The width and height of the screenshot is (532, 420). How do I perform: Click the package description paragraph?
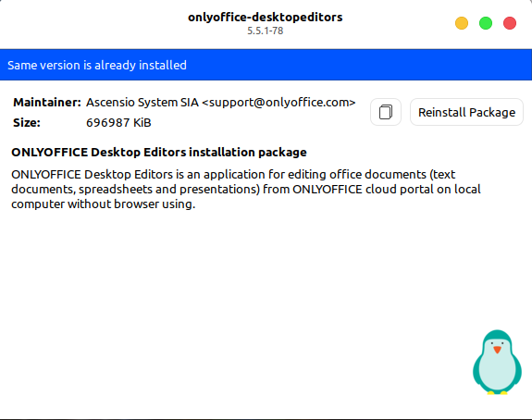246,189
